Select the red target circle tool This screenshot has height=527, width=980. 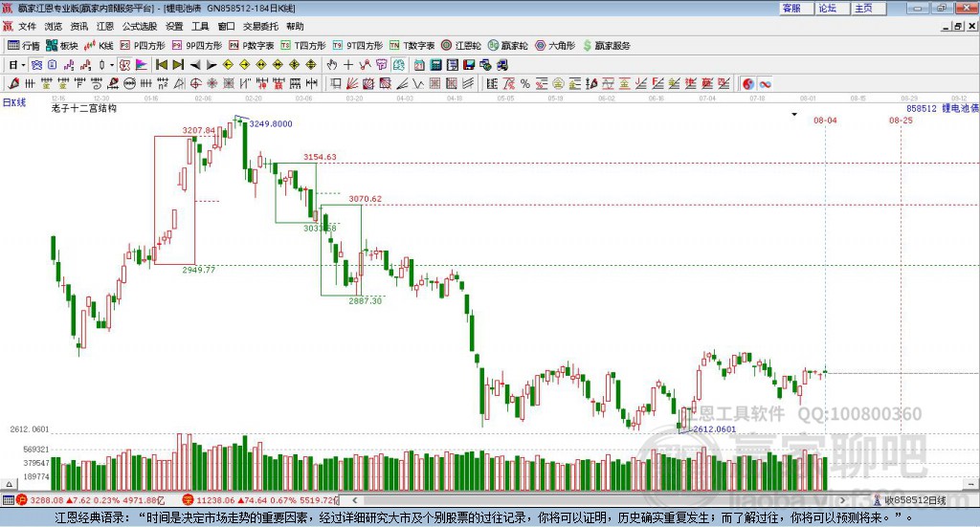[x=195, y=83]
